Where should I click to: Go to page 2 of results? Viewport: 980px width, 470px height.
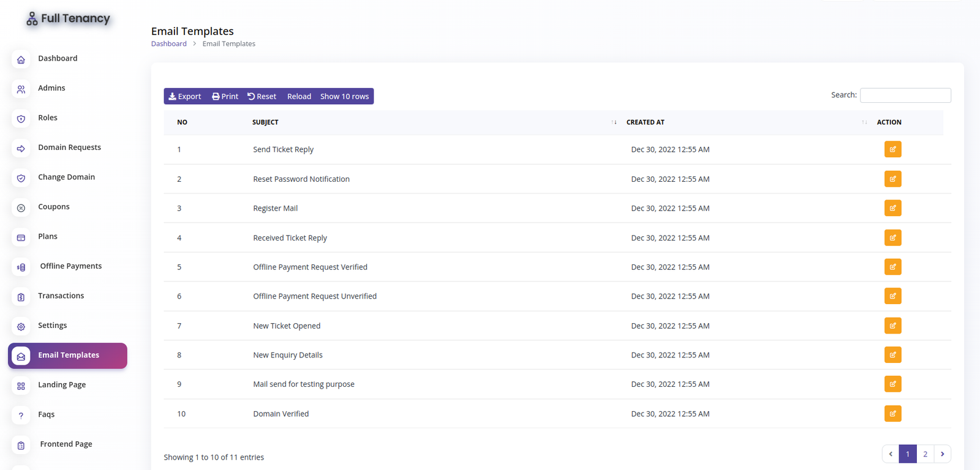click(x=925, y=454)
